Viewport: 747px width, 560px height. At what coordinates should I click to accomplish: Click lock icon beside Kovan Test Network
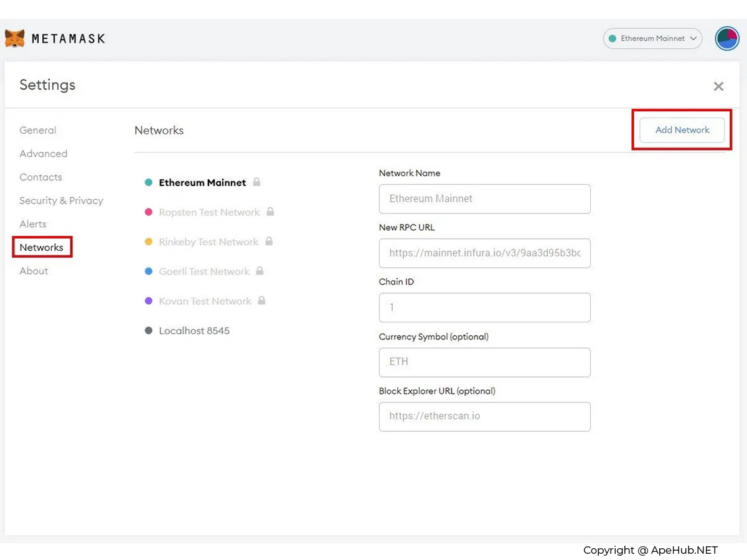262,301
